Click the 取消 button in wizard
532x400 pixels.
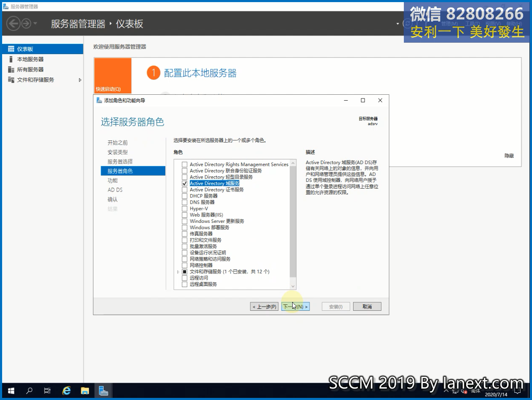pyautogui.click(x=367, y=307)
